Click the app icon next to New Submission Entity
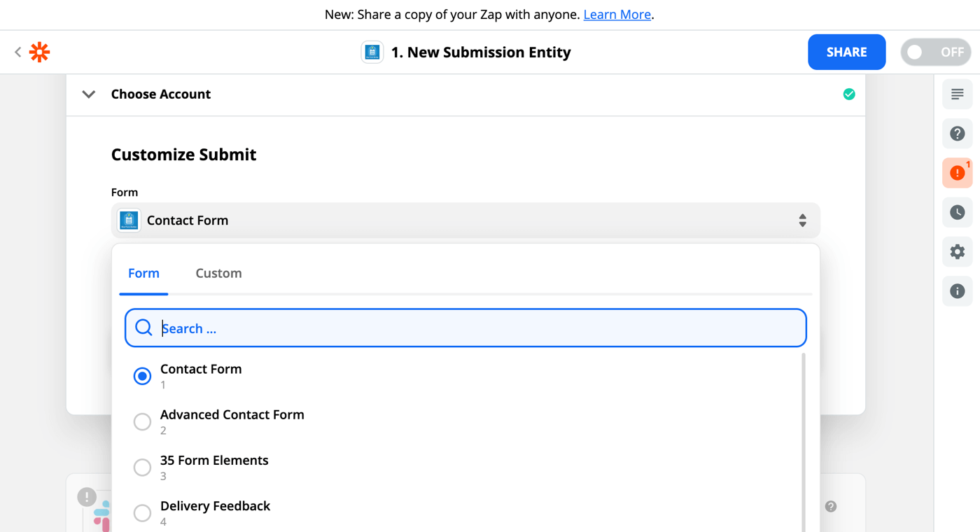 (x=372, y=52)
